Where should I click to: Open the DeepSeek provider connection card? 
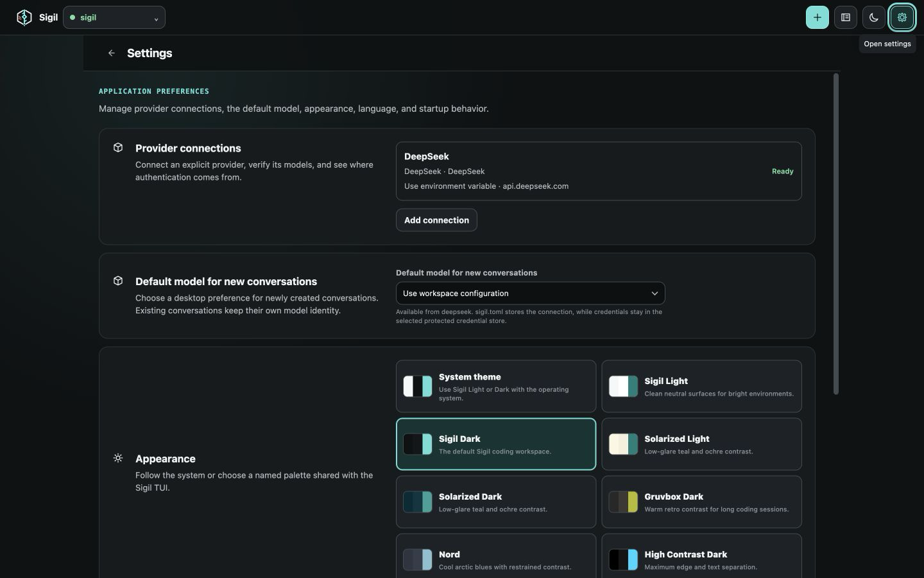599,171
